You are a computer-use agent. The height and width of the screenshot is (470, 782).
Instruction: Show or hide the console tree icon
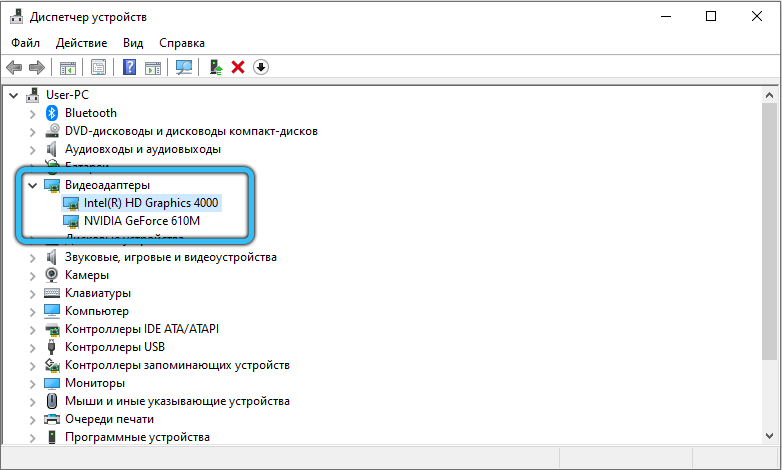68,67
